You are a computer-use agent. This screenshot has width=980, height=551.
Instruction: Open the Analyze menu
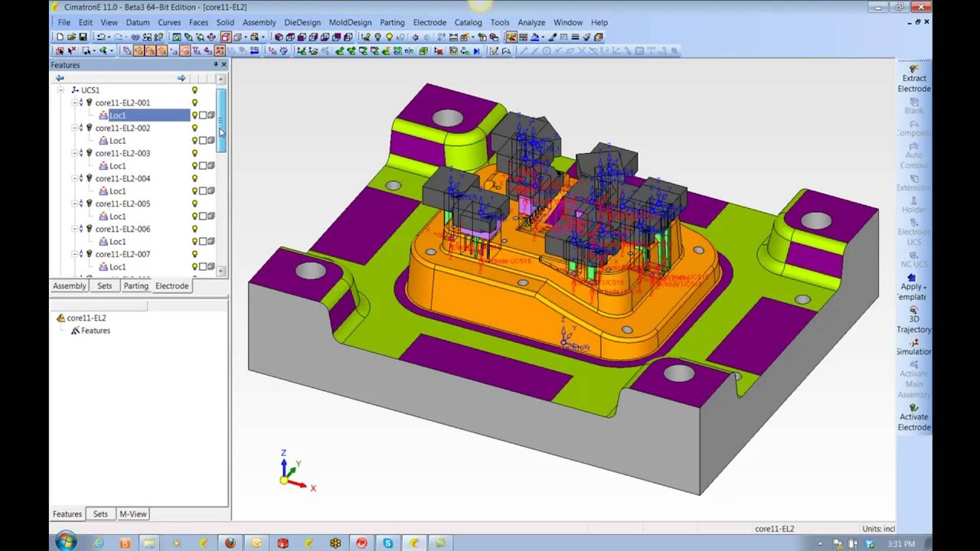click(531, 22)
